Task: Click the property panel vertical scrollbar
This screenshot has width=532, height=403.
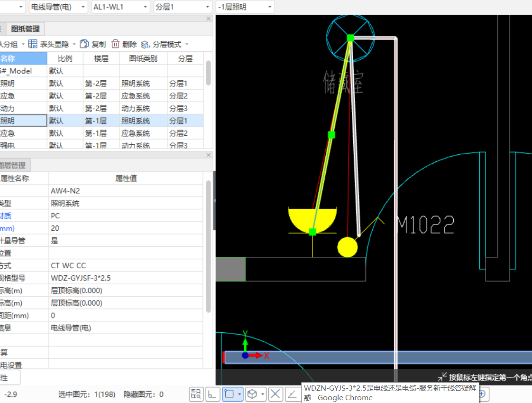Action: tap(208, 246)
